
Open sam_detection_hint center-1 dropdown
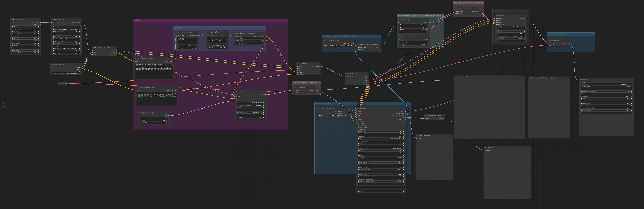click(381, 170)
